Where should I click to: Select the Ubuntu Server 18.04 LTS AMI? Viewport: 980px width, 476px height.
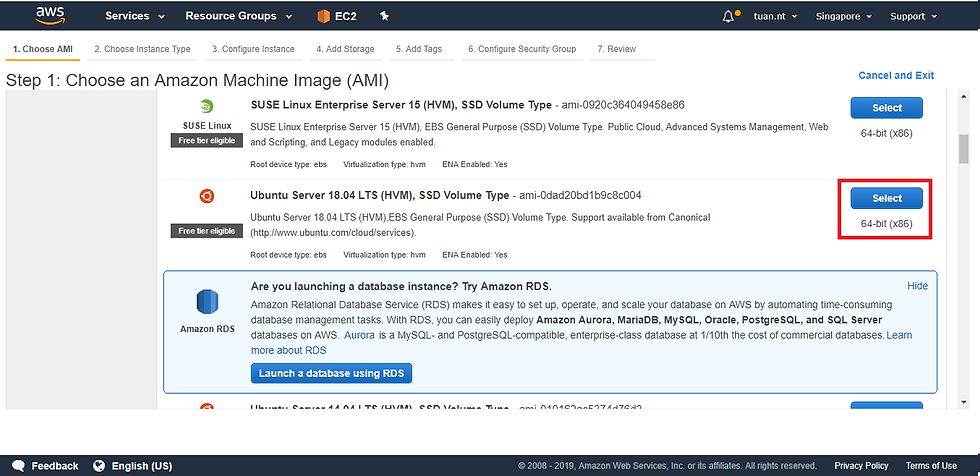(886, 199)
